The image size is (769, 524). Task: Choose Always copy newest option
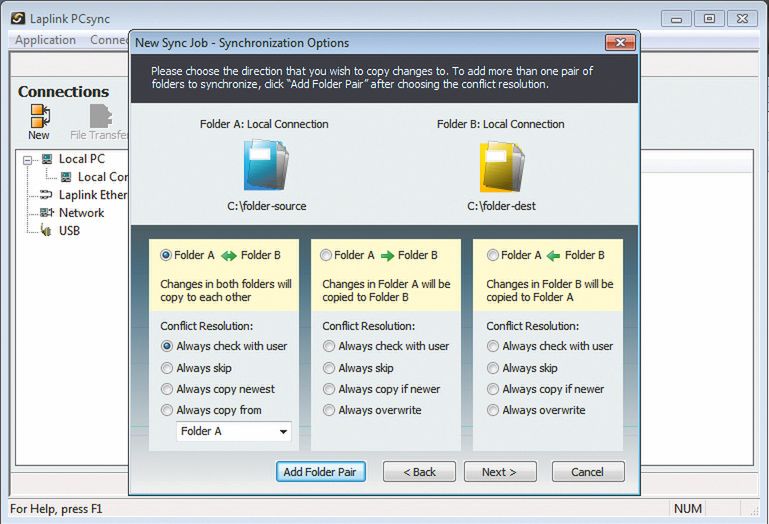coord(167,389)
